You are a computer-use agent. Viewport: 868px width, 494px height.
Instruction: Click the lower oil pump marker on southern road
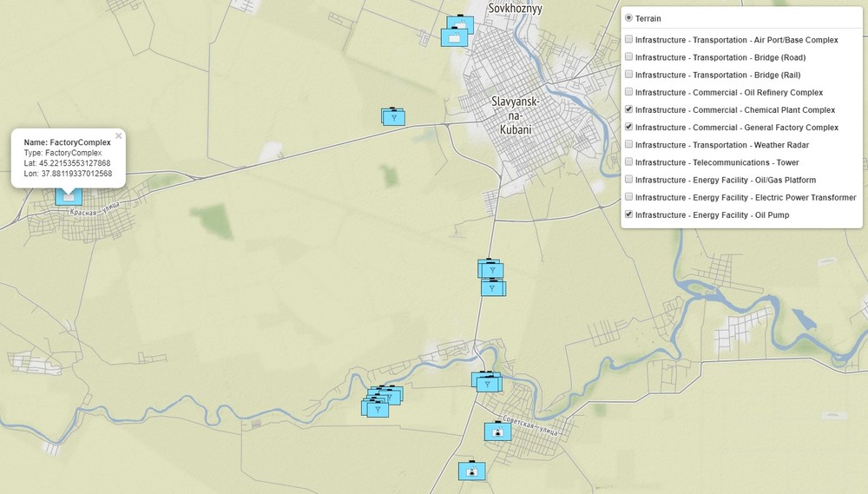(492, 288)
